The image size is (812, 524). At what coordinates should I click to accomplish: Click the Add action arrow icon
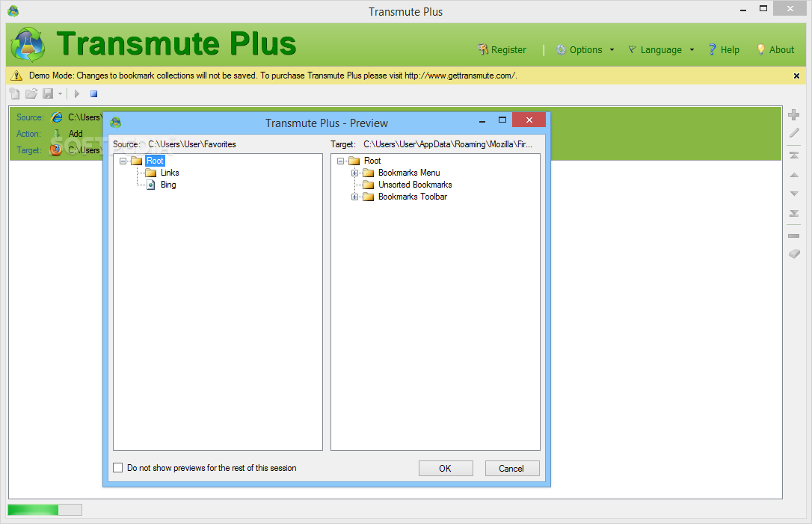point(58,134)
